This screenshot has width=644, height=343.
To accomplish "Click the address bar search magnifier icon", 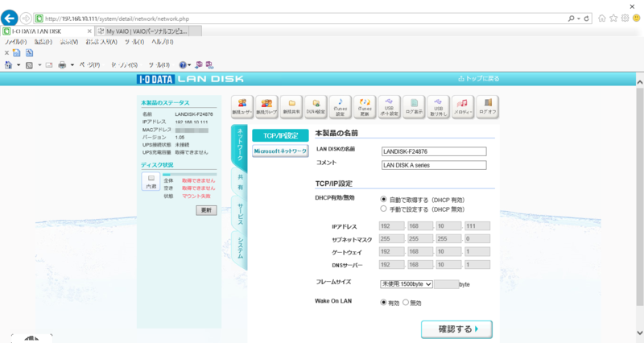I will coord(571,19).
